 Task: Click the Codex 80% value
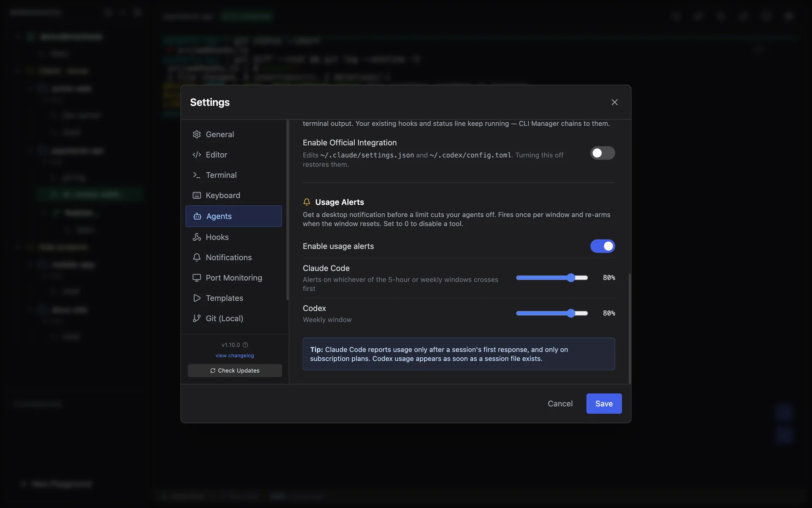(609, 313)
